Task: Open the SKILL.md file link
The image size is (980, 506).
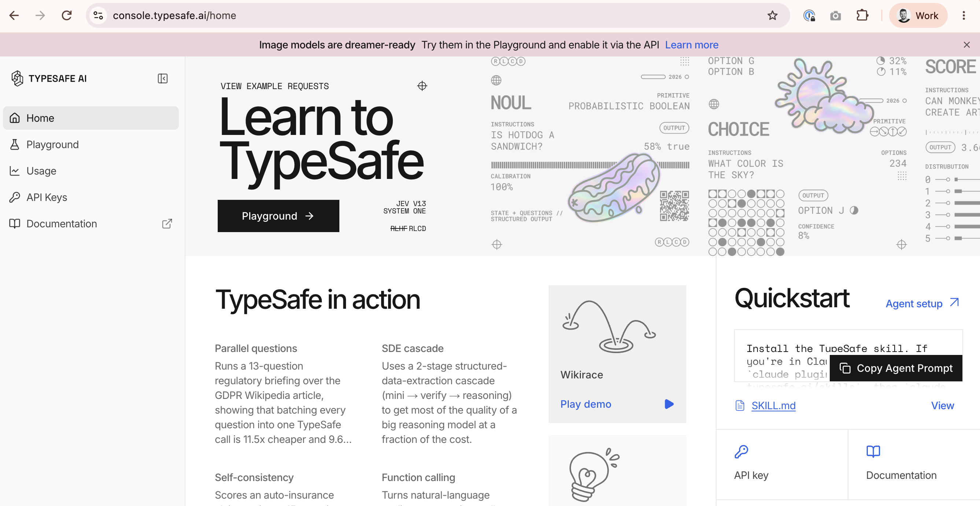Action: click(x=773, y=406)
